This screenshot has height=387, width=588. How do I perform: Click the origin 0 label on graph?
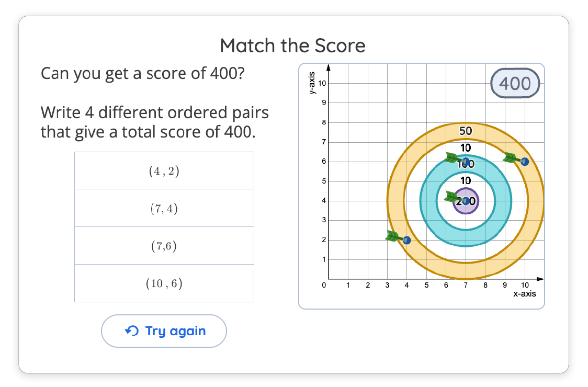point(324,285)
